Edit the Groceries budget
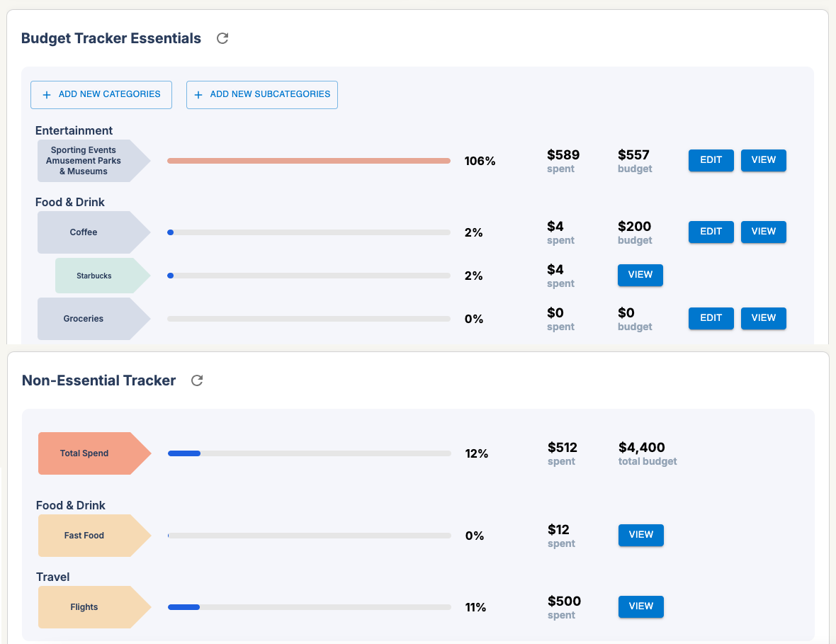The height and width of the screenshot is (644, 836). pos(711,318)
